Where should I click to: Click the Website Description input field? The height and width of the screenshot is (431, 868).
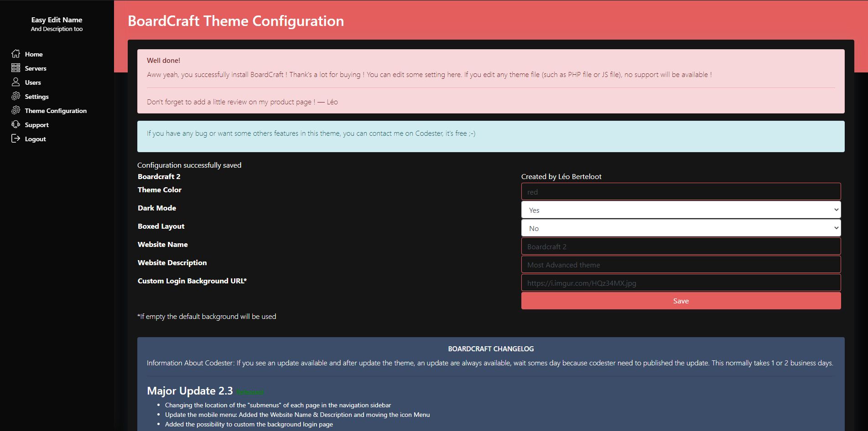tap(681, 264)
